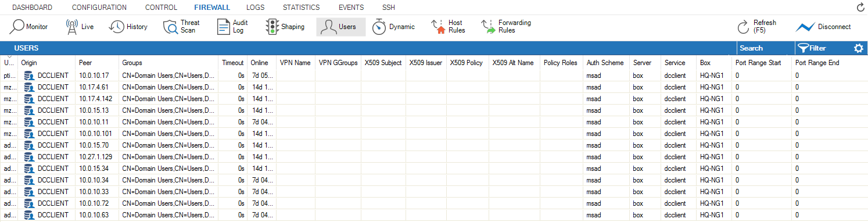Select peer cell 10.0.10.33

point(97,192)
